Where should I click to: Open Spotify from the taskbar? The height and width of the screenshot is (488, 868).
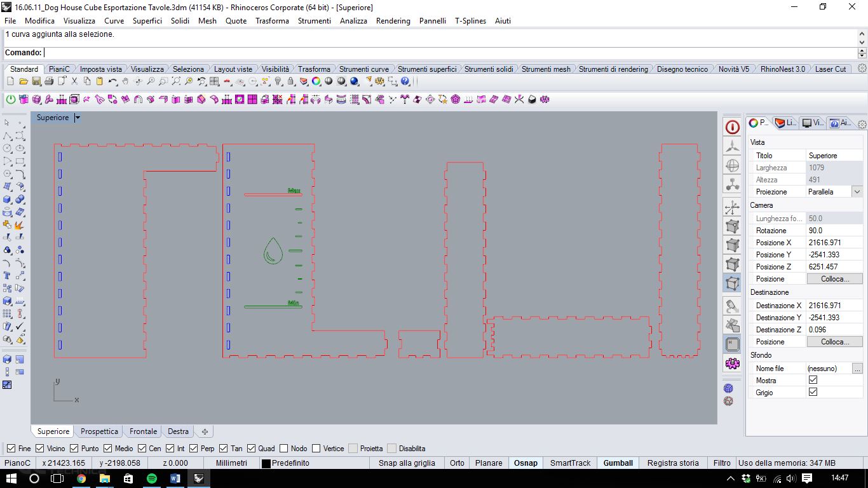[152, 478]
